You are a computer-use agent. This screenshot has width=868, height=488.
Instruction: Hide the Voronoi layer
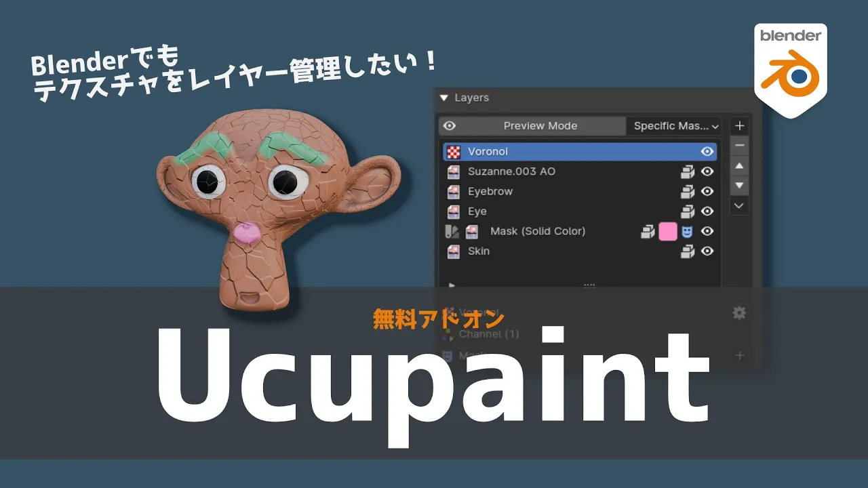coord(707,152)
